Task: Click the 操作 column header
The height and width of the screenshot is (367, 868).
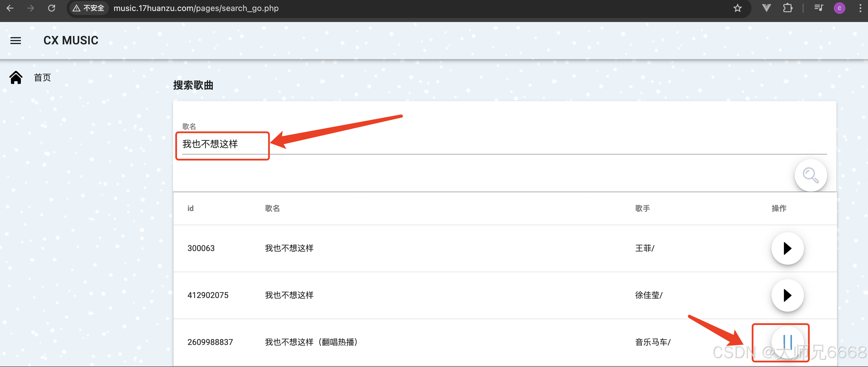Action: 779,208
